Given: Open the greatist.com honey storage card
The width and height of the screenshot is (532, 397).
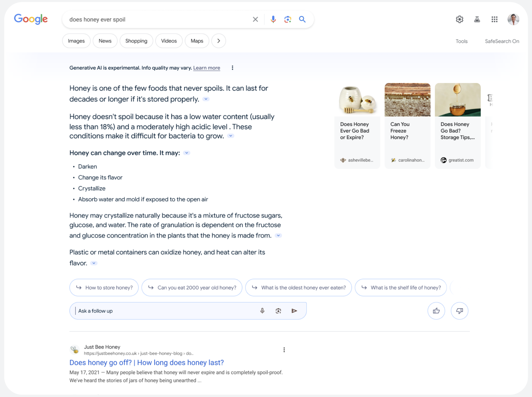Looking at the screenshot, I should tap(457, 124).
